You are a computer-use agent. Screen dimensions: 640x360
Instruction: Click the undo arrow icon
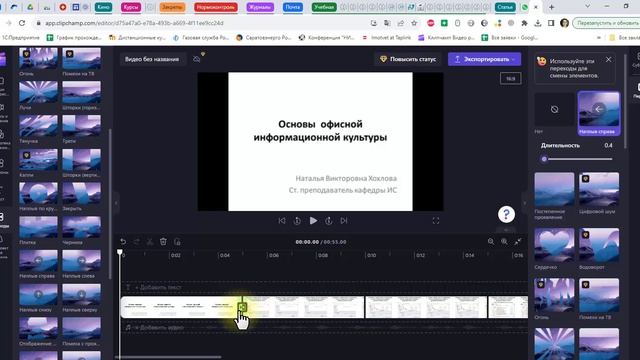tap(123, 242)
